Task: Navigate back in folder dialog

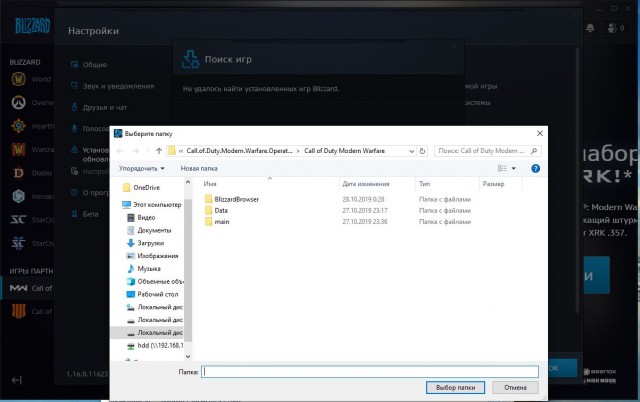Action: tap(120, 151)
